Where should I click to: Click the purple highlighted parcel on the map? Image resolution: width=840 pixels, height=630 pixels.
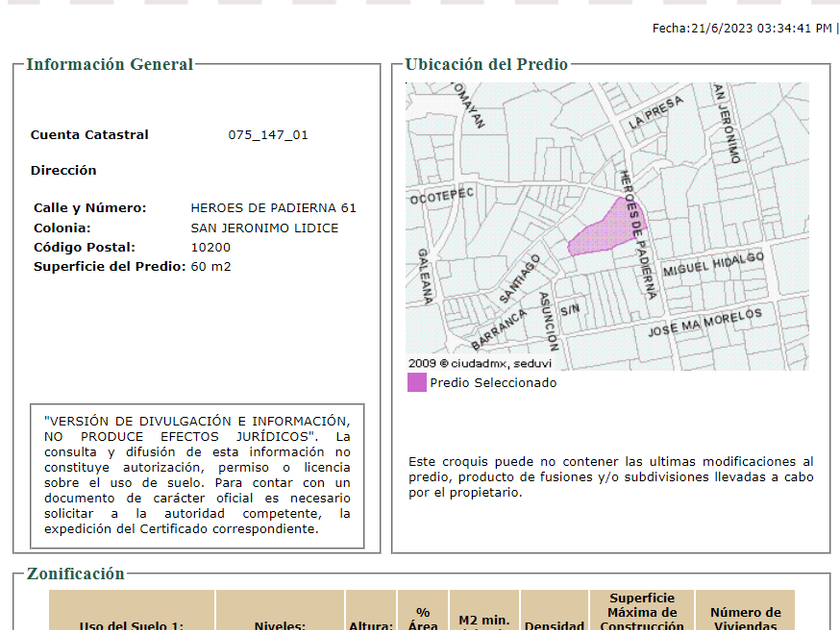point(604,232)
